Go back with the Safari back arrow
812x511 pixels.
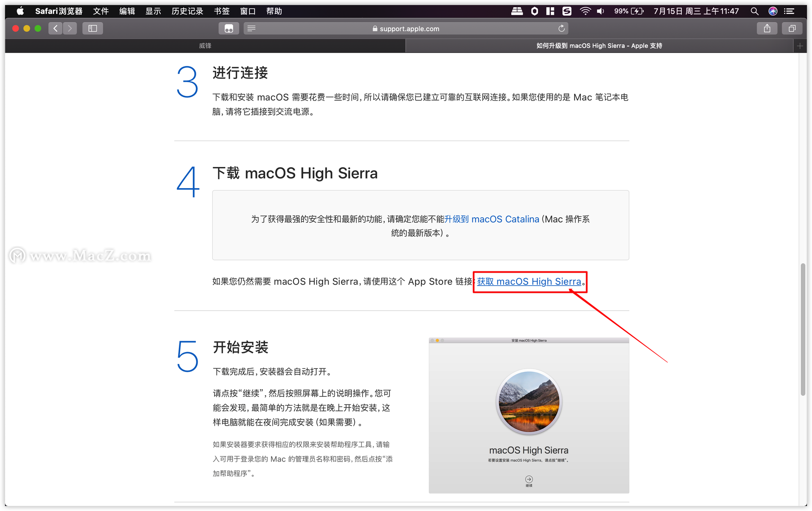tap(55, 28)
